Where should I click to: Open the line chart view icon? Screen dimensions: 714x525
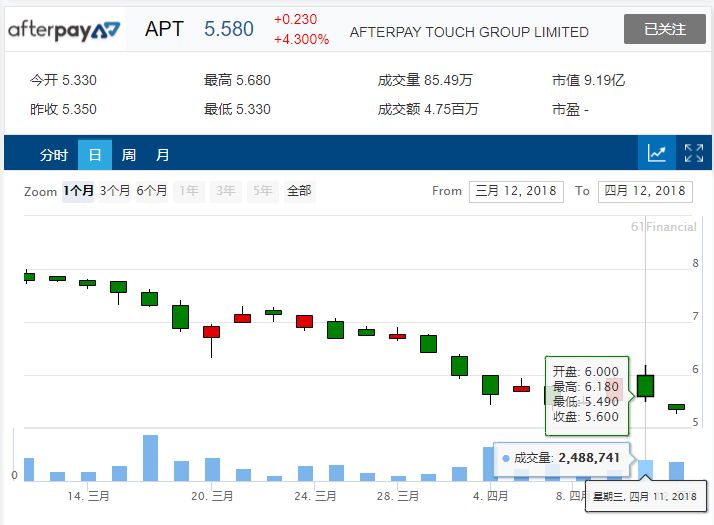[657, 153]
